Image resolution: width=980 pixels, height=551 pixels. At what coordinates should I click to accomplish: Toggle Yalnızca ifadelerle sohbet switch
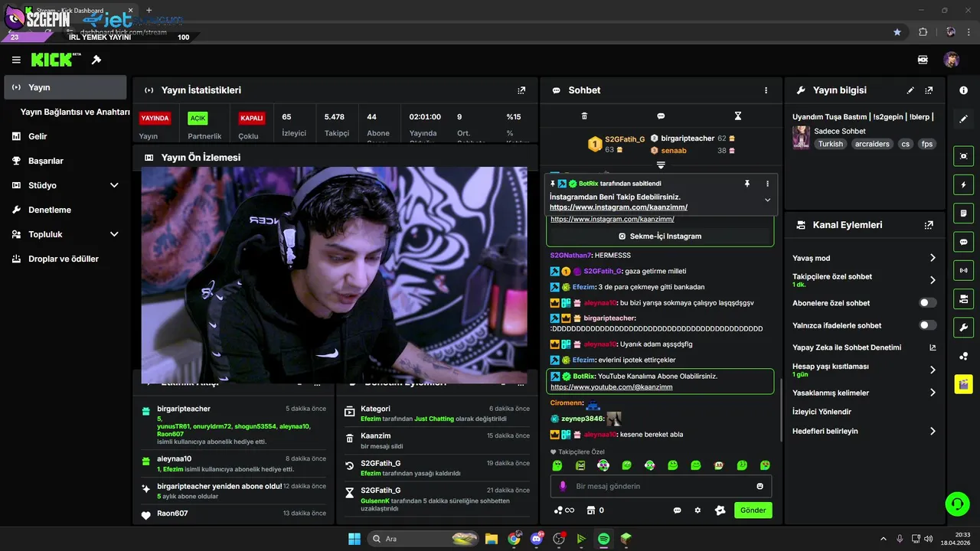point(927,325)
